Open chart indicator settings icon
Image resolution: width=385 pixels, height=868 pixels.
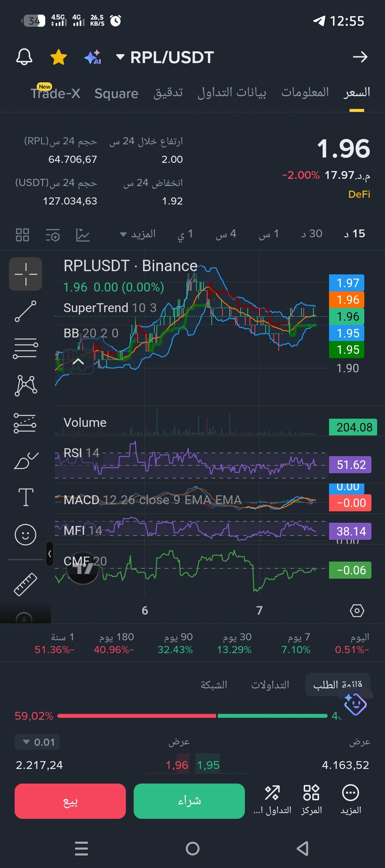click(x=53, y=235)
